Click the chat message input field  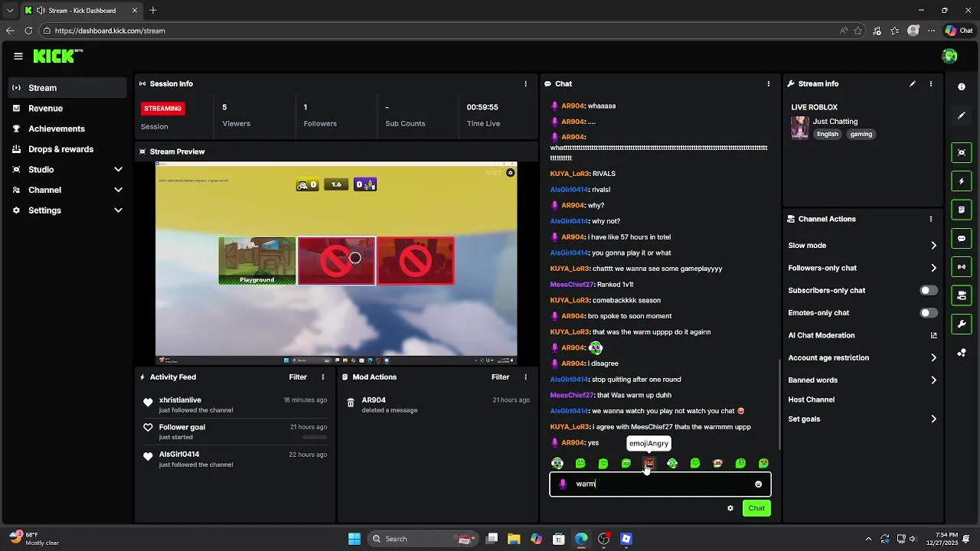660,484
